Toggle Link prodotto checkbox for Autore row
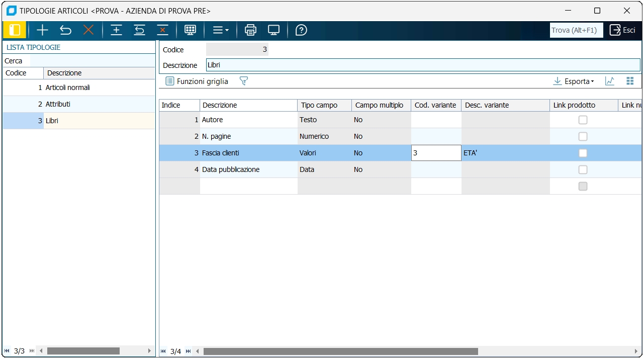 click(x=583, y=120)
